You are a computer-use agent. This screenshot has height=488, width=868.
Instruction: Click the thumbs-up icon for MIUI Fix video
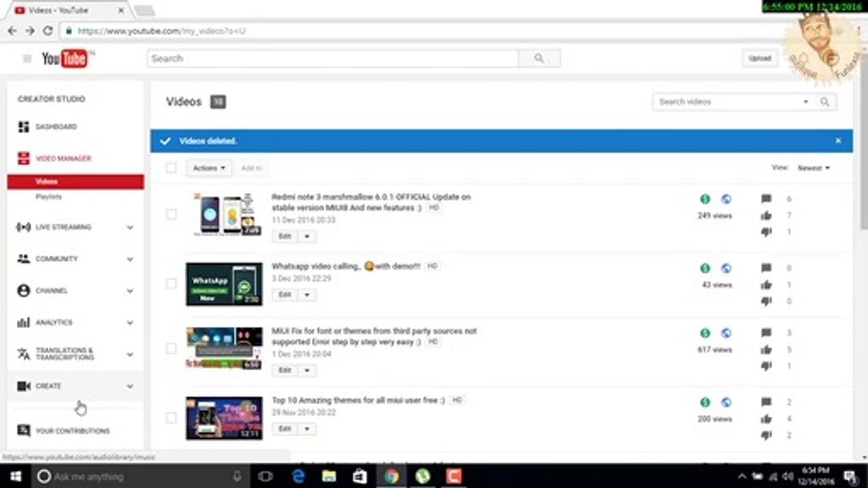[766, 350]
